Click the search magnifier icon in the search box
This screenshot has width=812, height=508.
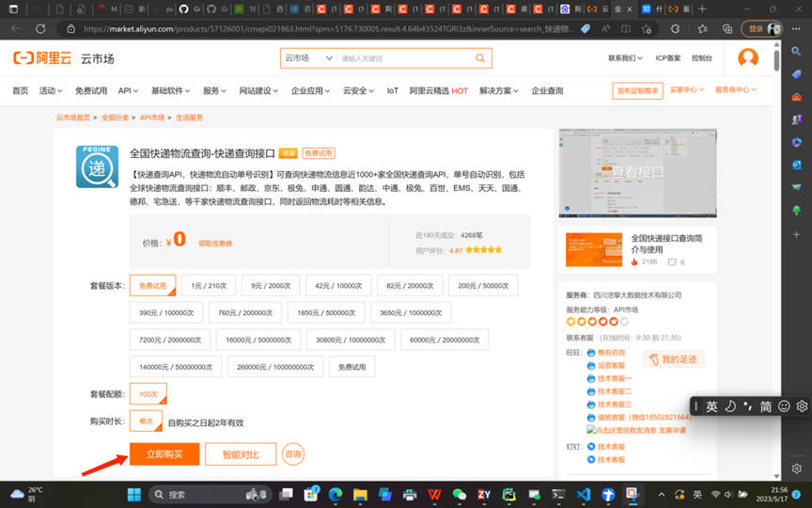(480, 58)
